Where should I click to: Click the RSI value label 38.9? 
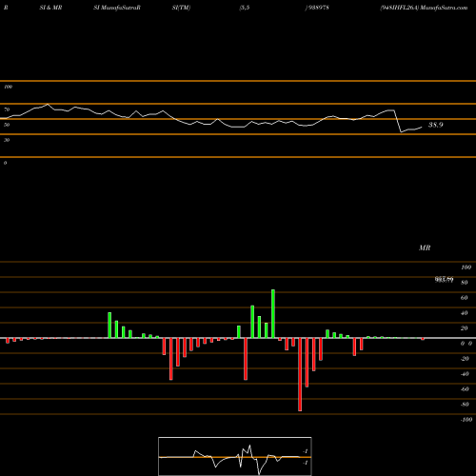click(435, 125)
